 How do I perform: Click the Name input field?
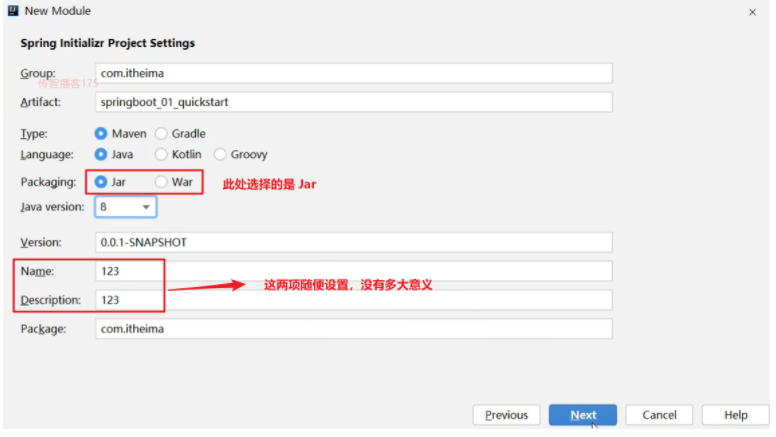pos(354,271)
